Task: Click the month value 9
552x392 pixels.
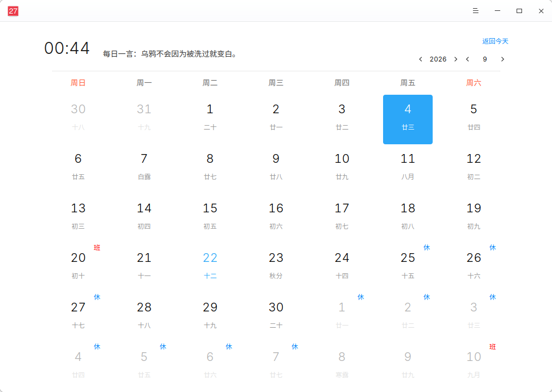Action: 485,59
